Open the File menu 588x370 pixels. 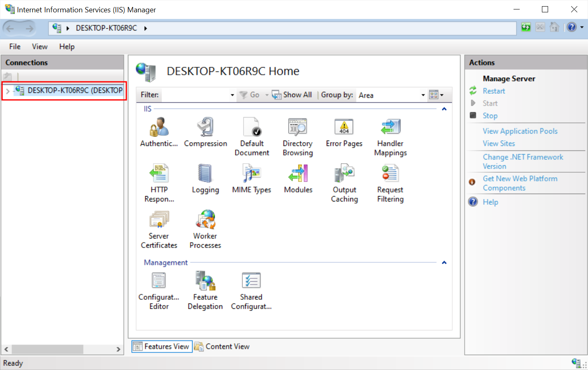pos(15,46)
